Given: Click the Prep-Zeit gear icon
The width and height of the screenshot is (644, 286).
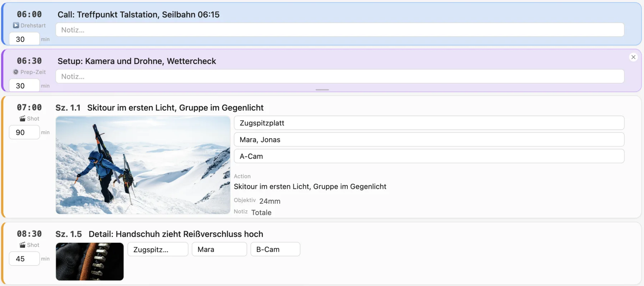Looking at the screenshot, I should (x=16, y=72).
